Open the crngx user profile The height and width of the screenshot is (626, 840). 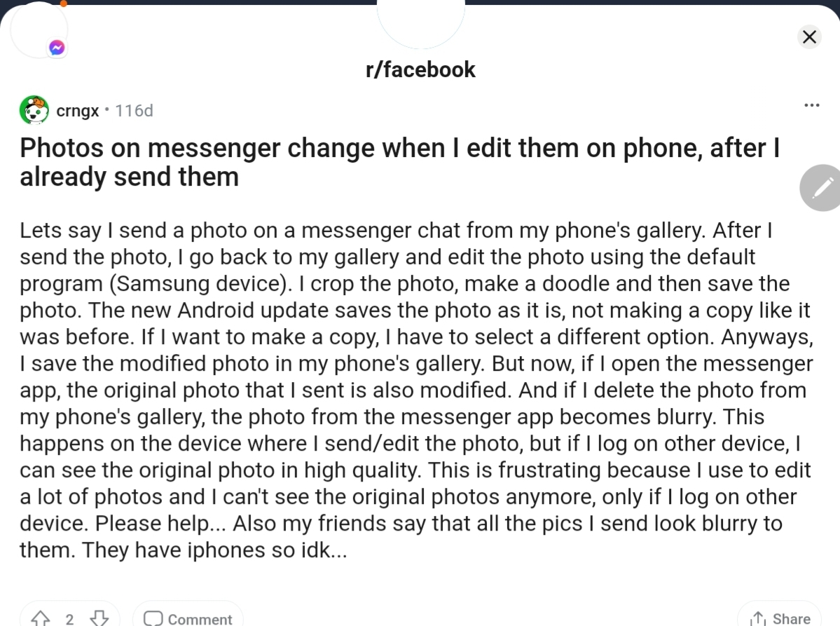[x=77, y=111]
